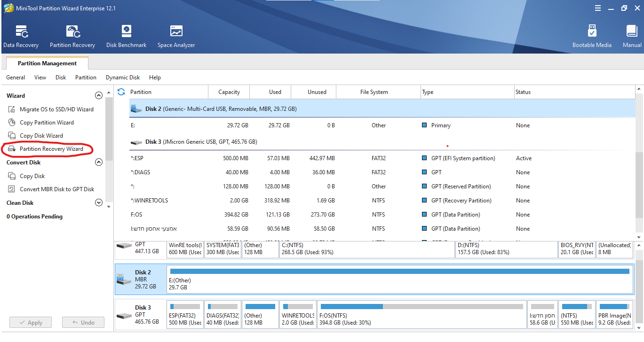The height and width of the screenshot is (342, 644).
Task: Open Space Analyzer
Action: click(176, 37)
